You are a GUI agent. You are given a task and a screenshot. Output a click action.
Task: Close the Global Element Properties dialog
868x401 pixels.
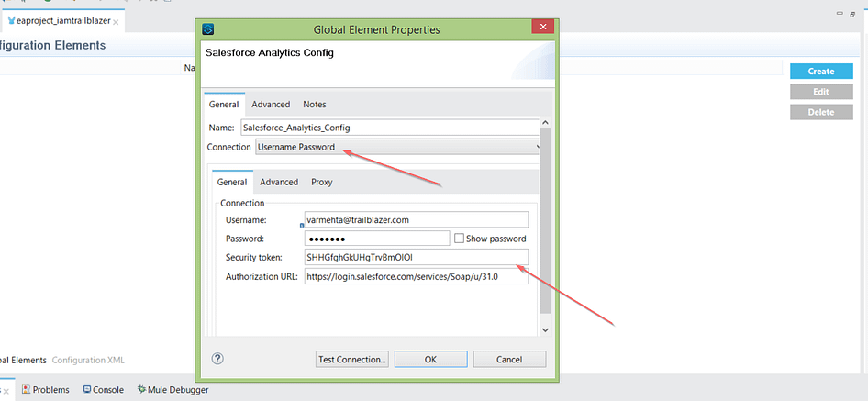point(543,27)
